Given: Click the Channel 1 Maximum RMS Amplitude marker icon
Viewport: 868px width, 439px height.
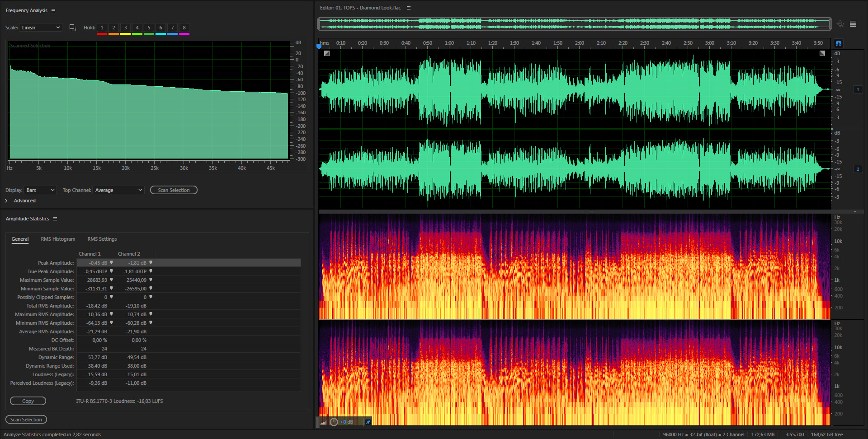Looking at the screenshot, I should coord(111,314).
